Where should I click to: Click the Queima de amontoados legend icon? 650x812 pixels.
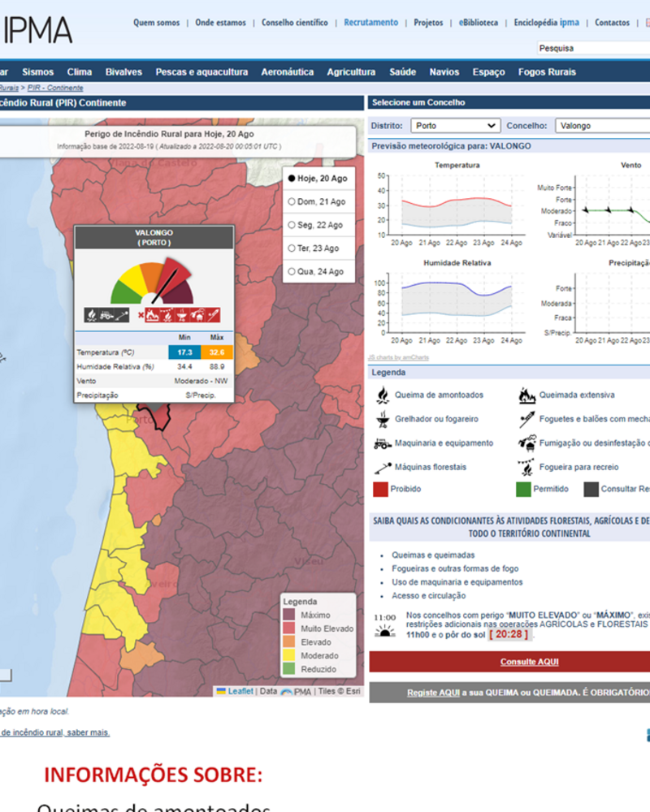[x=382, y=395]
